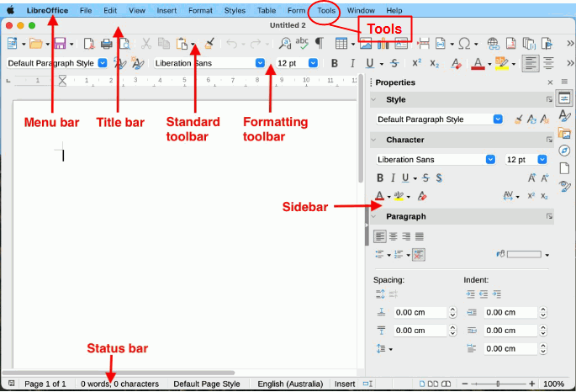This screenshot has height=392, width=576.
Task: Open the sidebar Gallery deck icon
Action: (x=564, y=133)
